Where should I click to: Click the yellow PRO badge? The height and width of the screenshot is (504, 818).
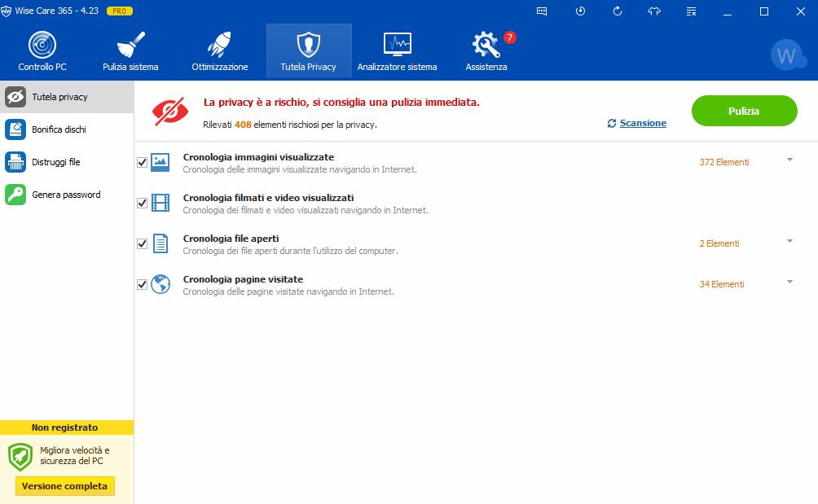pyautogui.click(x=120, y=11)
